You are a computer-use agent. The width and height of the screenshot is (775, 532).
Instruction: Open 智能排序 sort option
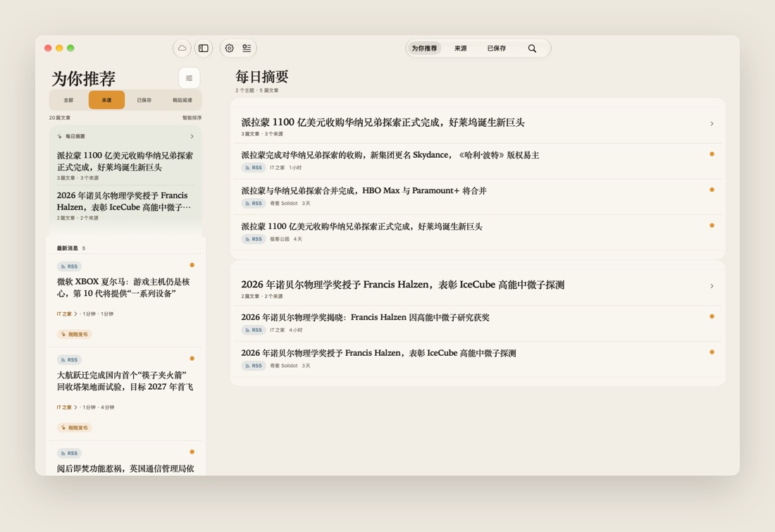pos(192,118)
